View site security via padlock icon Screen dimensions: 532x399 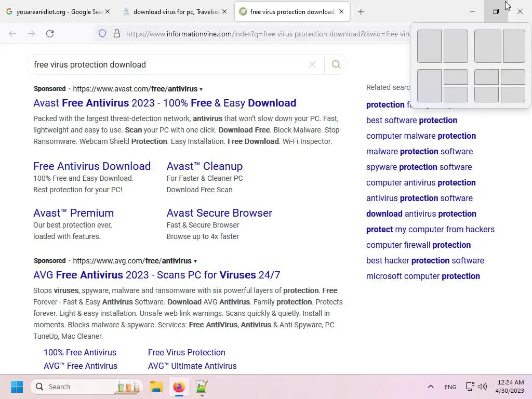point(117,34)
